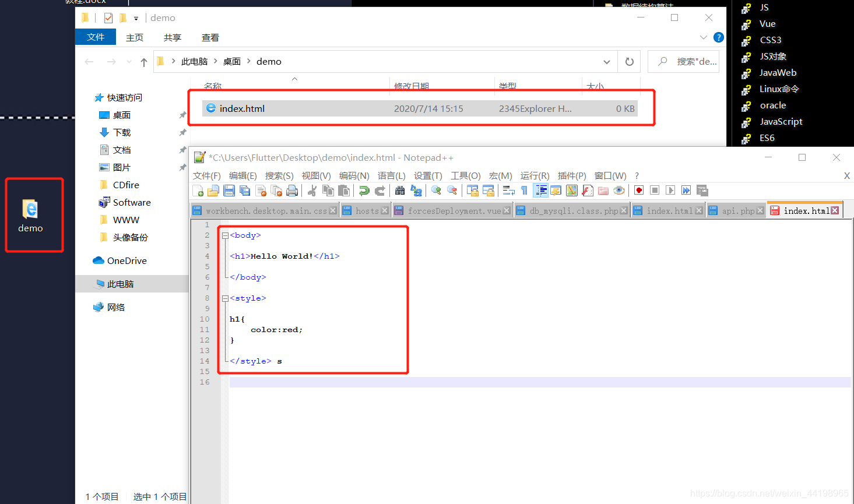Open the Find dialog icon
Image resolution: width=854 pixels, height=504 pixels.
pos(402,190)
